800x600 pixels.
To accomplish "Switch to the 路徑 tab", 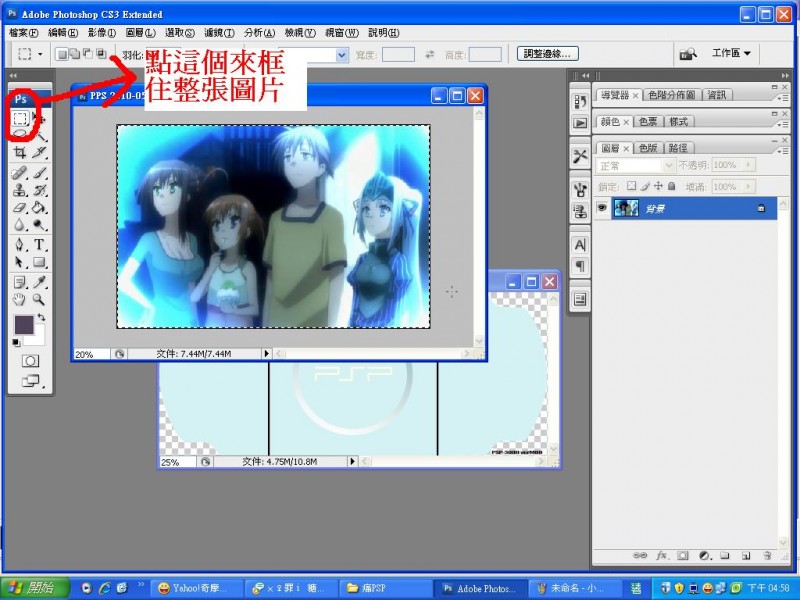I will click(678, 148).
